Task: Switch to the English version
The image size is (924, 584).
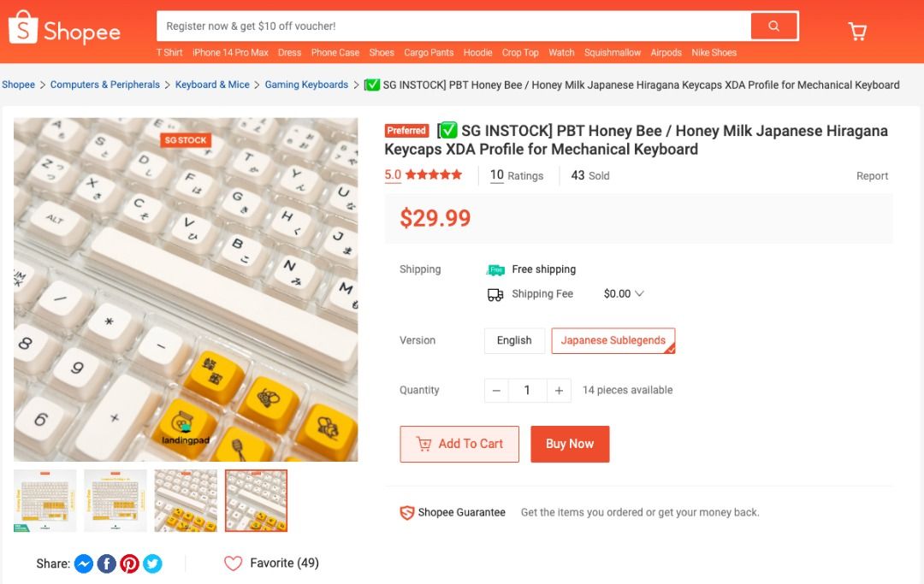Action: [x=513, y=339]
